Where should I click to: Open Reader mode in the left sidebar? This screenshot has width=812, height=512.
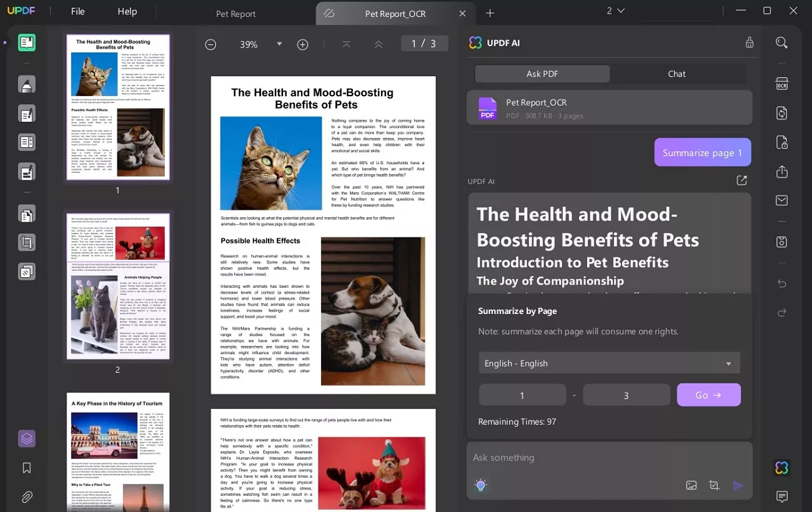click(27, 42)
